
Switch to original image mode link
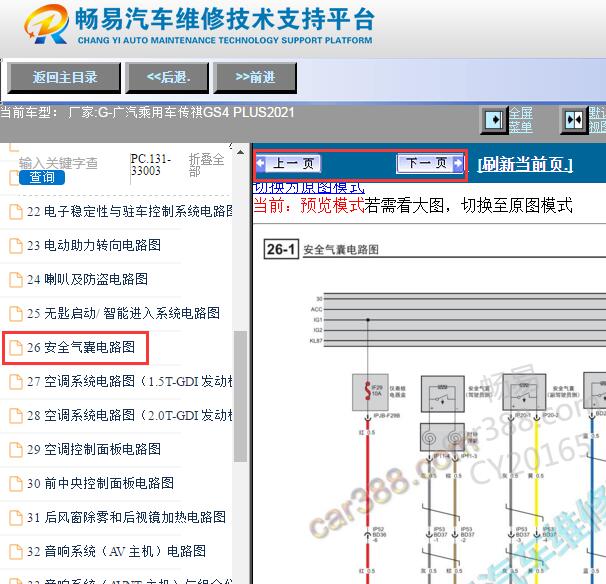(308, 188)
